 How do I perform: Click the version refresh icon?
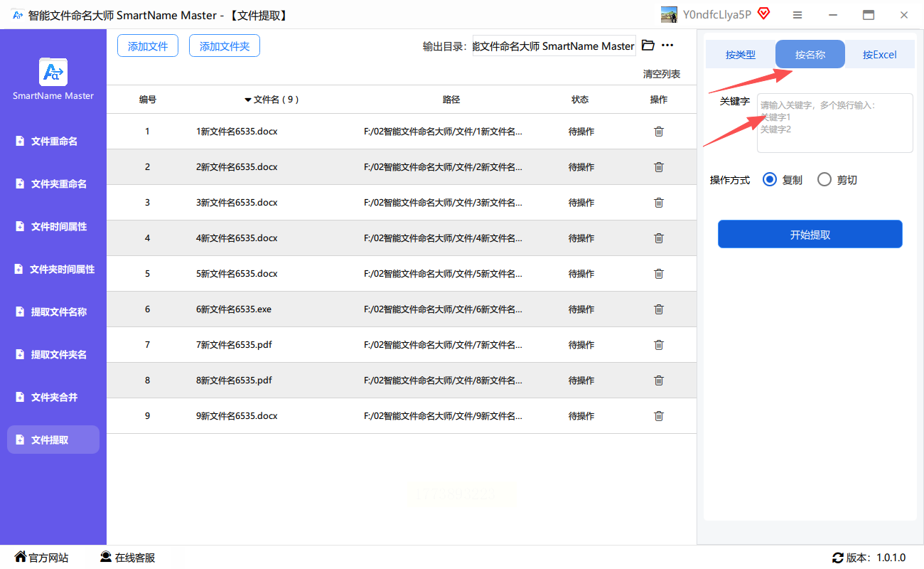click(837, 558)
